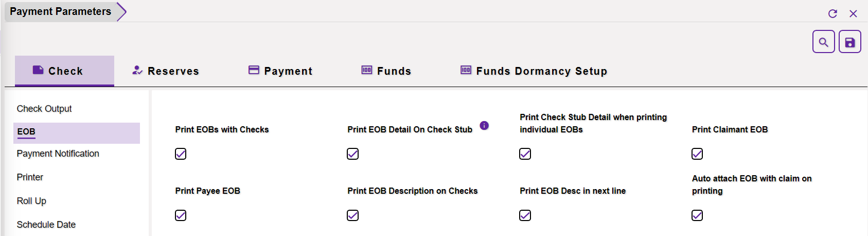This screenshot has width=868, height=236.
Task: Select Schedule Date in left menu
Action: [x=46, y=225]
